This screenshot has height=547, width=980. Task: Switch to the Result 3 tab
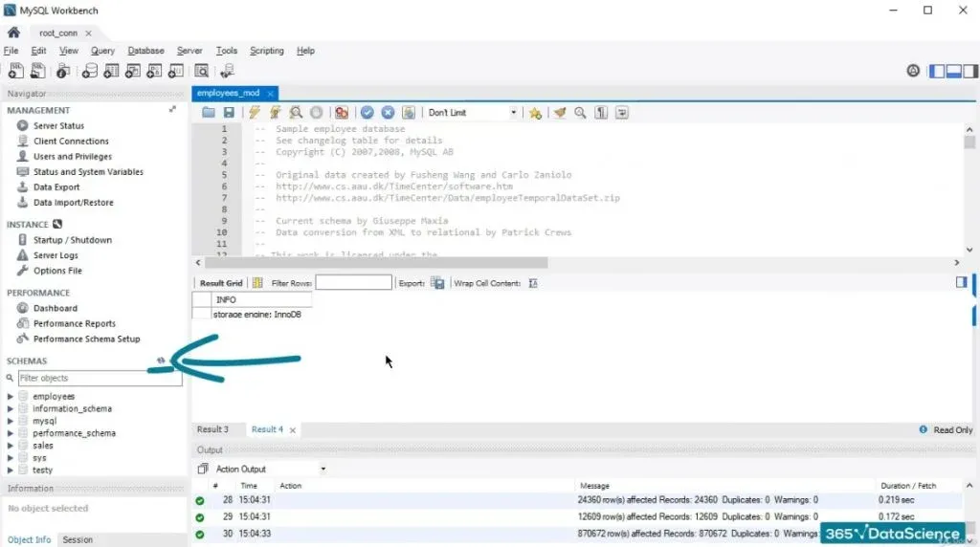point(212,430)
